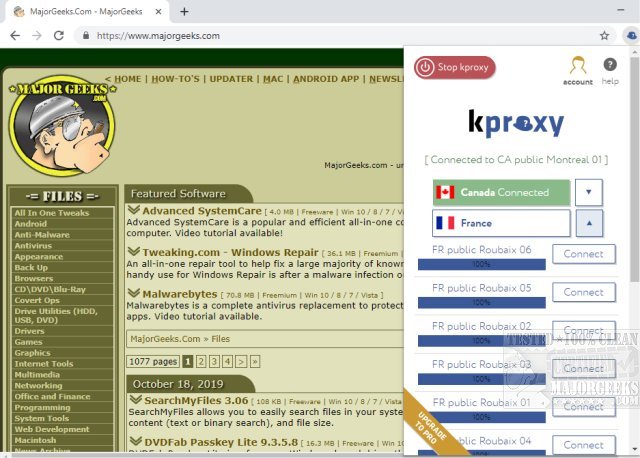The width and height of the screenshot is (640, 458).
Task: Collapse the France server list arrow
Action: (589, 223)
